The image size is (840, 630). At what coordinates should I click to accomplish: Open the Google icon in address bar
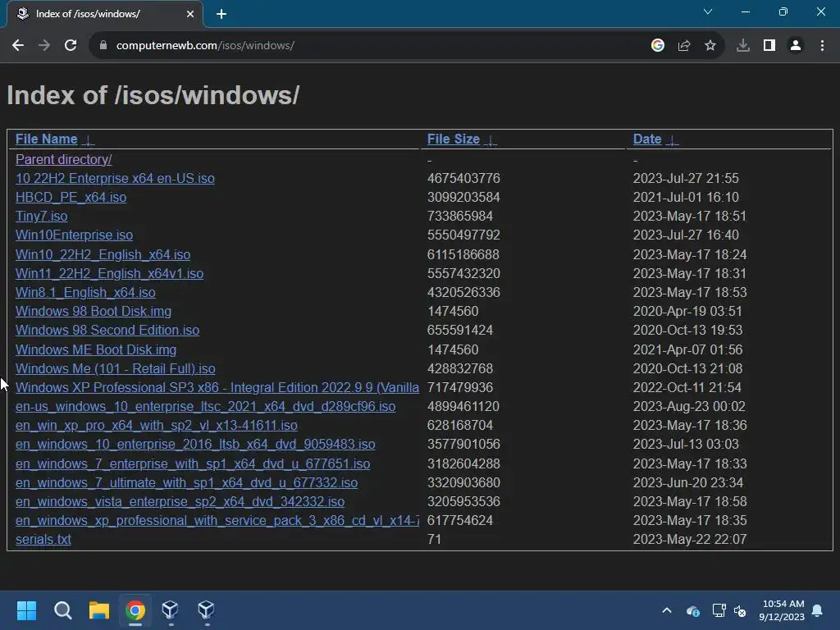point(658,46)
